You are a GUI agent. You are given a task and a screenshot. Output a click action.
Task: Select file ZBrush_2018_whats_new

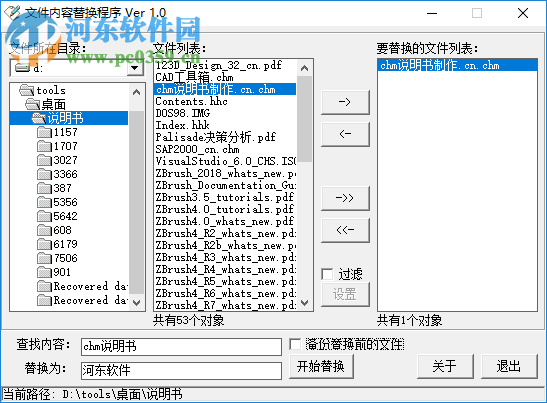coord(225,173)
